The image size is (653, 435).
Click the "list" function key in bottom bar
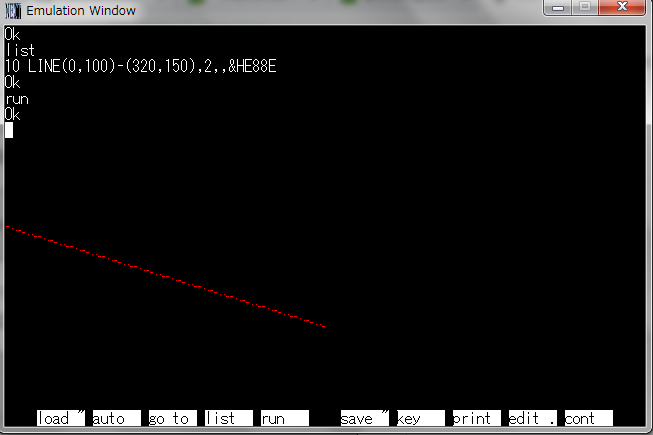pos(228,418)
